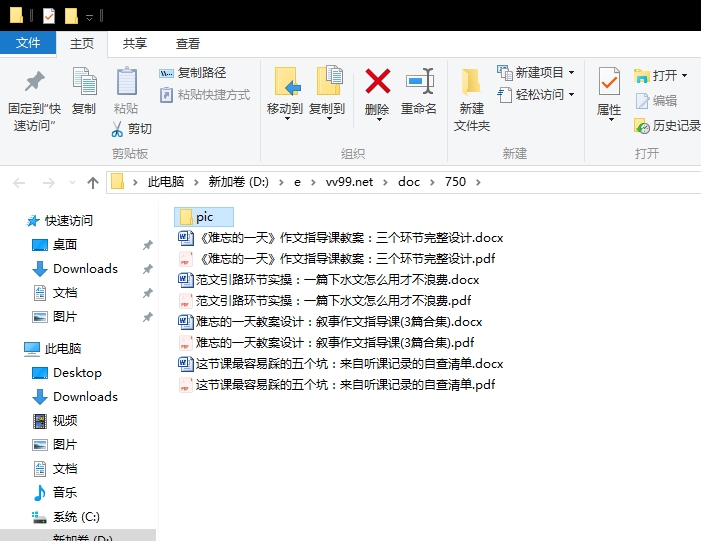Select 《难忘的一天》作文指导课教案 pdf file

click(x=337, y=259)
